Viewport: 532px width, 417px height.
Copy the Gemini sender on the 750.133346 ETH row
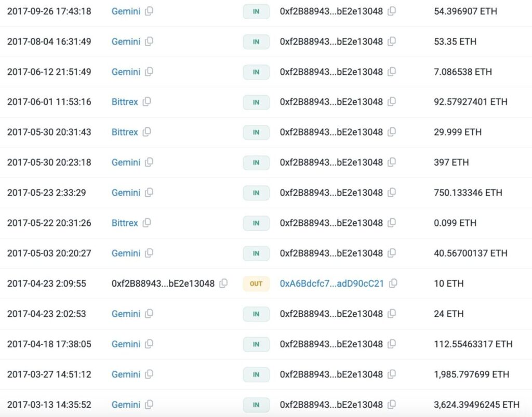(149, 193)
